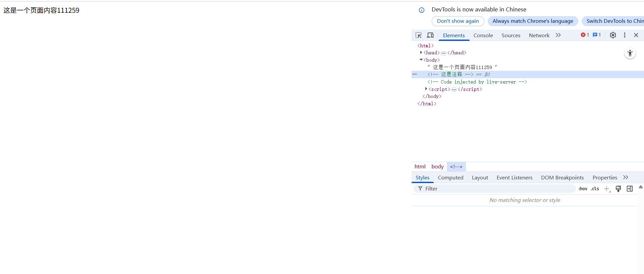Click the DevTools is now available in Chinese text
The height and width of the screenshot is (274, 644).
pos(479,10)
